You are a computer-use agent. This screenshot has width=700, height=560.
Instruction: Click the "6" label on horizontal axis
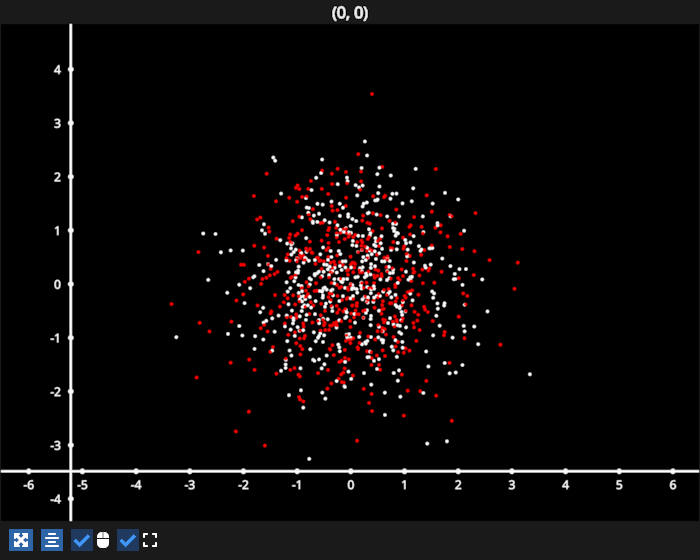pyautogui.click(x=673, y=485)
